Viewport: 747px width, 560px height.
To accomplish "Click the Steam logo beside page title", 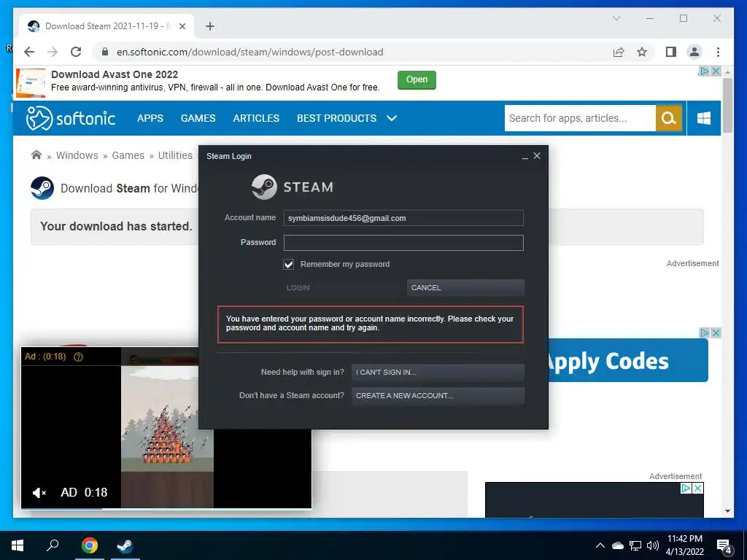I will [x=42, y=188].
